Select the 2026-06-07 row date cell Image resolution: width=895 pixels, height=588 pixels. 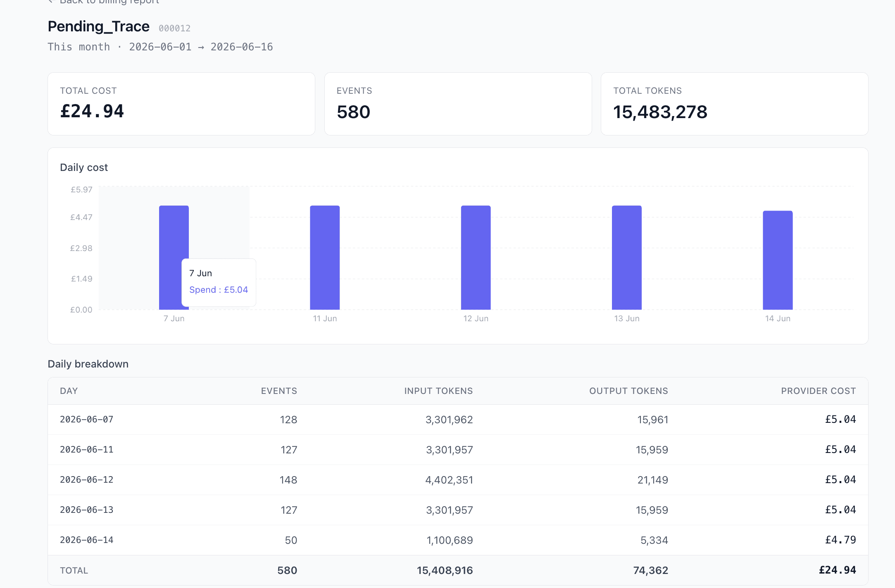click(x=87, y=420)
